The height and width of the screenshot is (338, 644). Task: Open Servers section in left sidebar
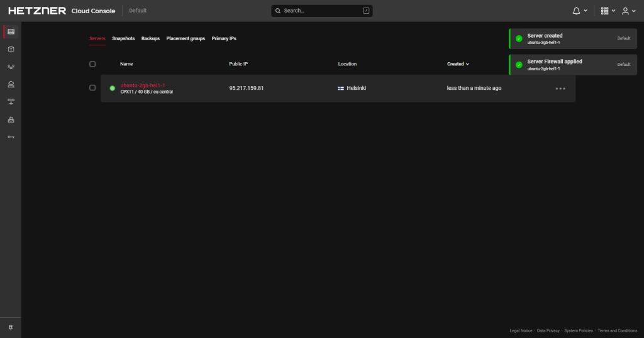(11, 31)
